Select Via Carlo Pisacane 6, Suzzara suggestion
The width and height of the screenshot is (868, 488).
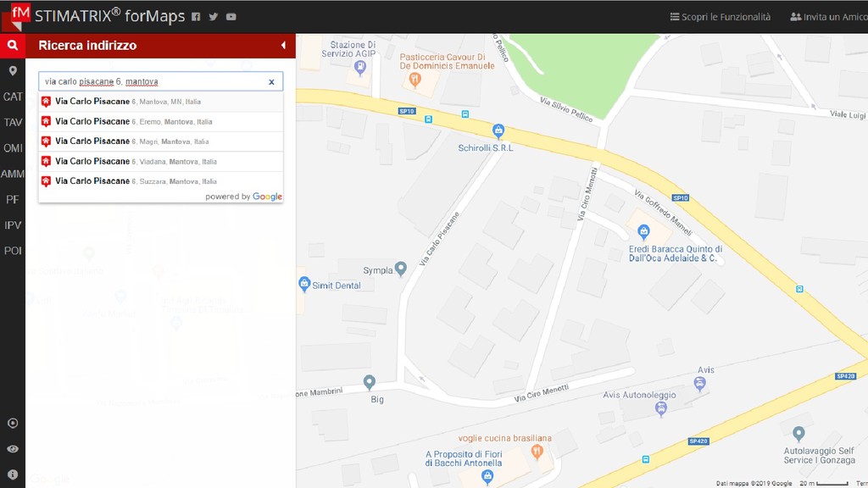[x=160, y=181]
